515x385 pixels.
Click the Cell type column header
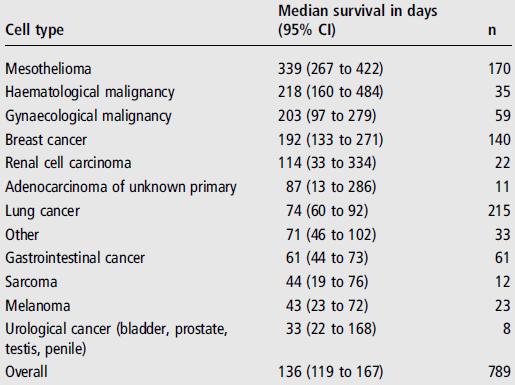click(x=34, y=30)
